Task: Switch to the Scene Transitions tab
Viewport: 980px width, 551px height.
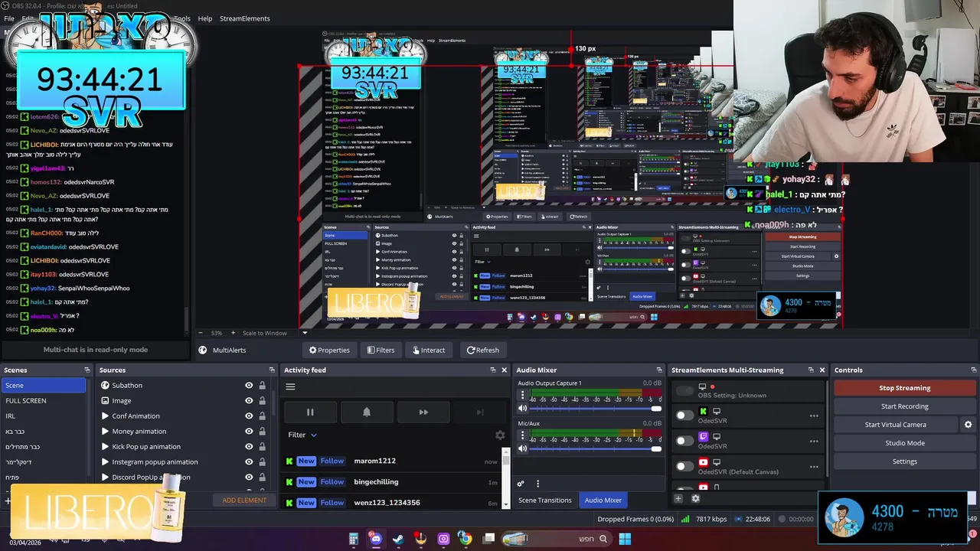Action: (x=545, y=500)
